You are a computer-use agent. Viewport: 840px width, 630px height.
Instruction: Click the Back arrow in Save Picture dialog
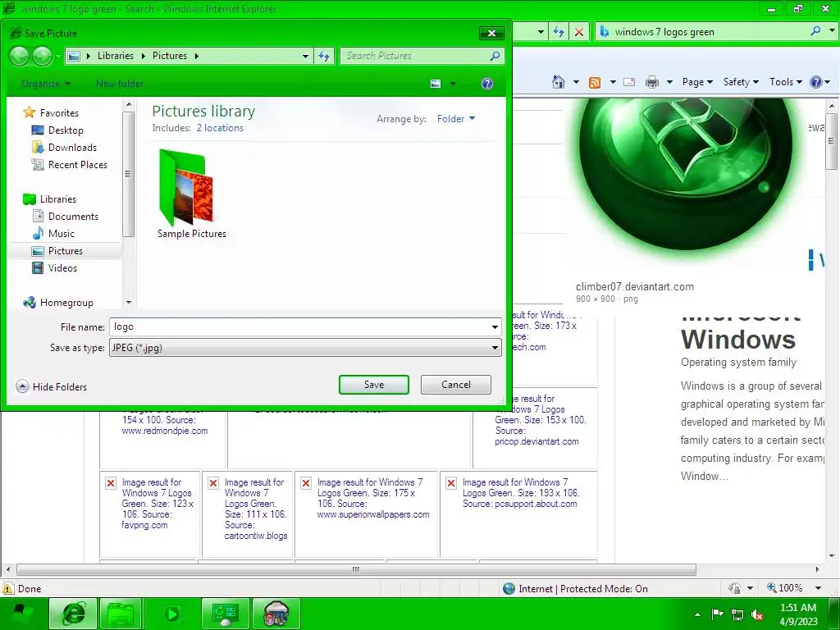(x=20, y=56)
